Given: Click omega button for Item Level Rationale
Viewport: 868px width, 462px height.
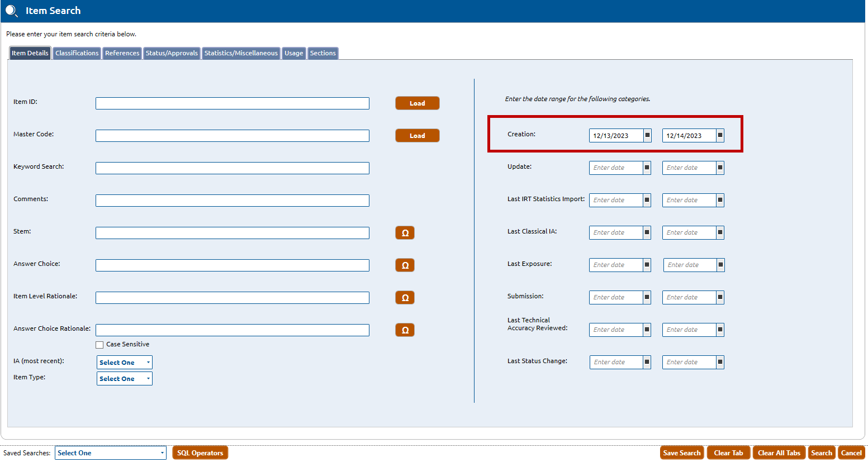Looking at the screenshot, I should tap(405, 298).
